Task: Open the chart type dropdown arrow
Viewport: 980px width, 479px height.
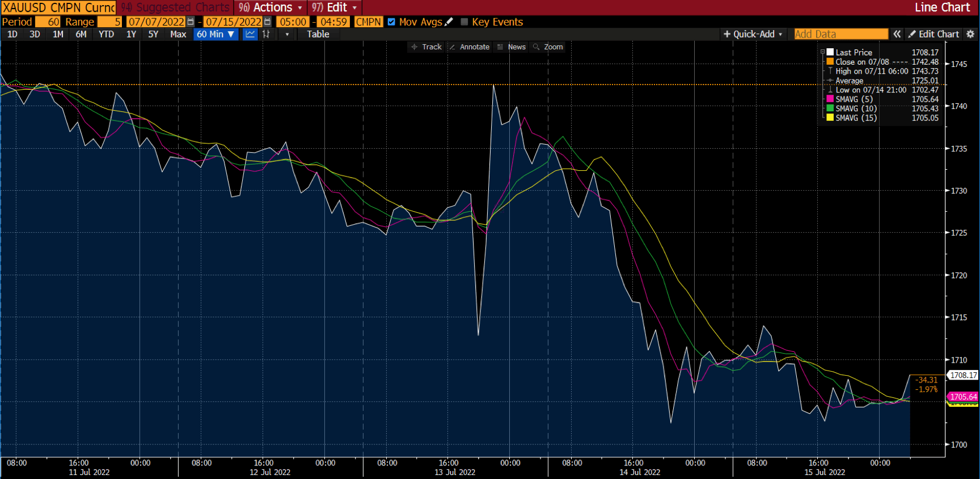Action: click(287, 34)
